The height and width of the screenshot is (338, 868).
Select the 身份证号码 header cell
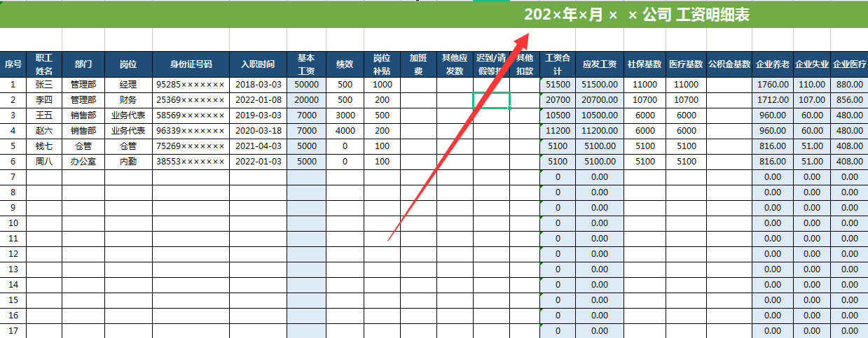coord(191,64)
